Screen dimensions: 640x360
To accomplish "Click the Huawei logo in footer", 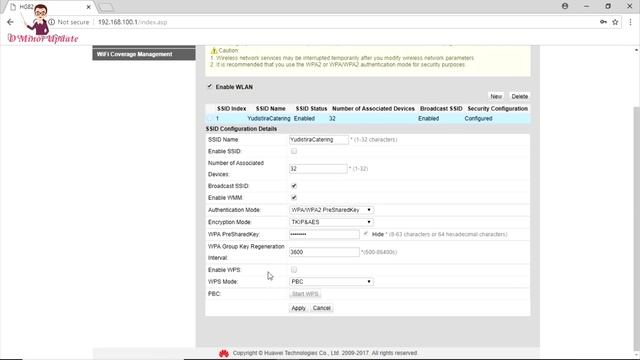I will 224,353.
